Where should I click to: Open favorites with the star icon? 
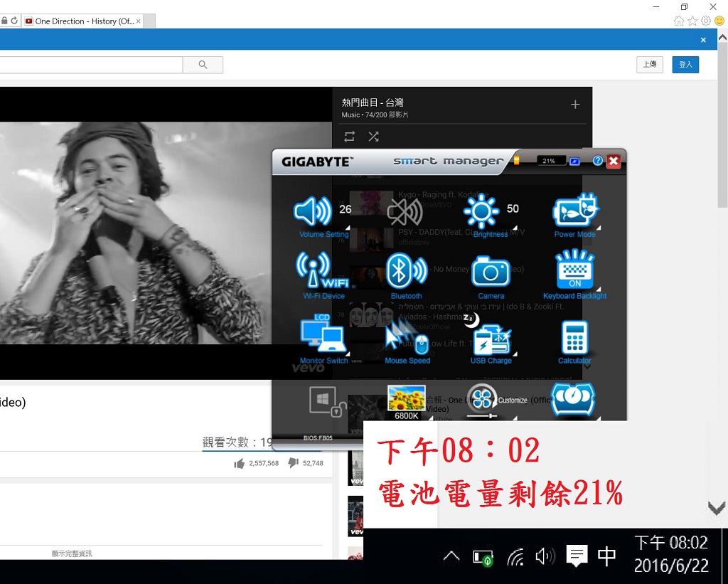(692, 21)
